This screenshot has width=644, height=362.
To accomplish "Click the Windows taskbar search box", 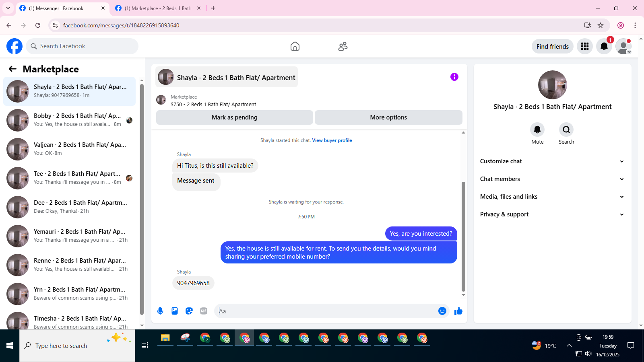I will [77, 346].
